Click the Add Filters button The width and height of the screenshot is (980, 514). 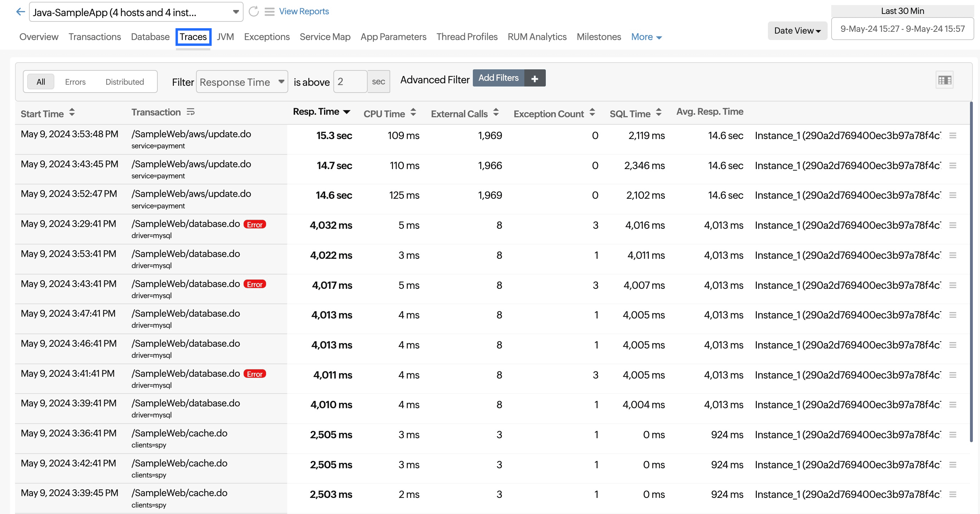(499, 78)
